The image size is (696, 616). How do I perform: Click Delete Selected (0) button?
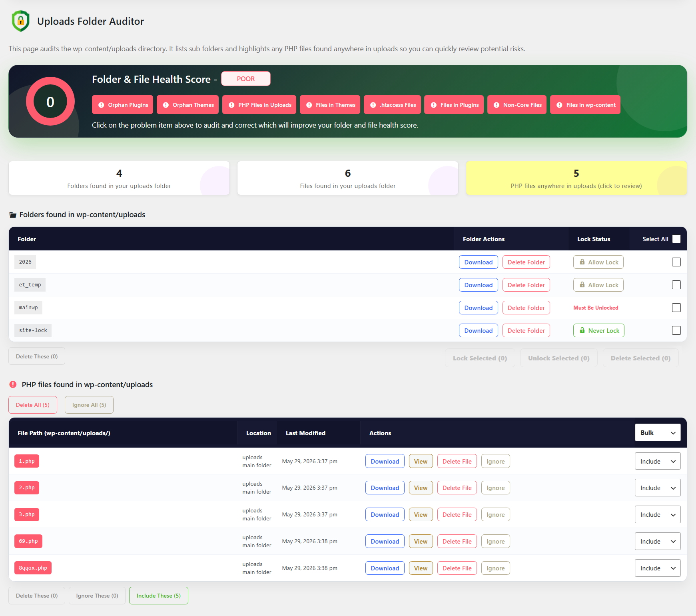pos(641,358)
